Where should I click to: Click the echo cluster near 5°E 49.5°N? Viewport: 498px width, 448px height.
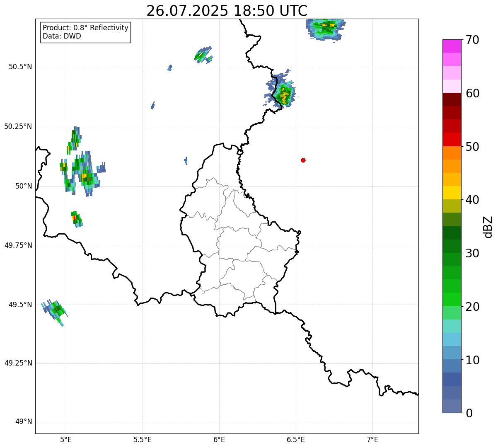coord(54,312)
